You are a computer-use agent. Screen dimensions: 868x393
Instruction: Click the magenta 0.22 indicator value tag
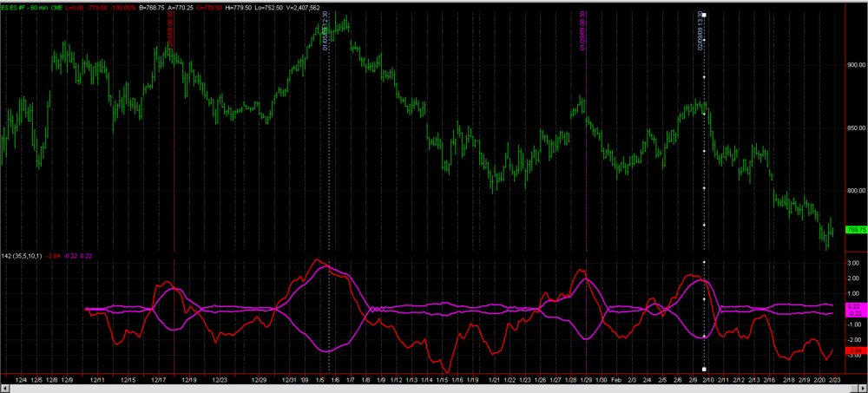click(855, 306)
